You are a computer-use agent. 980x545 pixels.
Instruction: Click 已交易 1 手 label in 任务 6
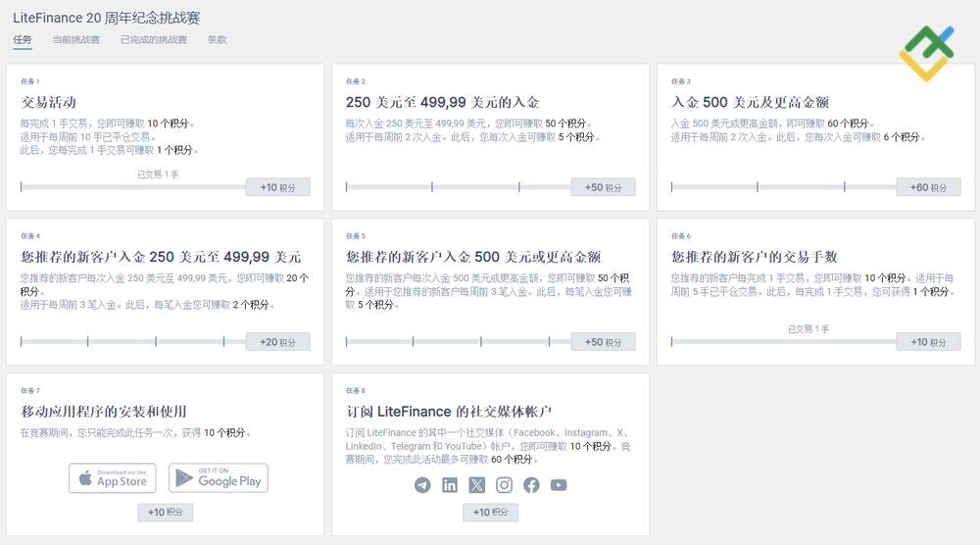pyautogui.click(x=808, y=328)
